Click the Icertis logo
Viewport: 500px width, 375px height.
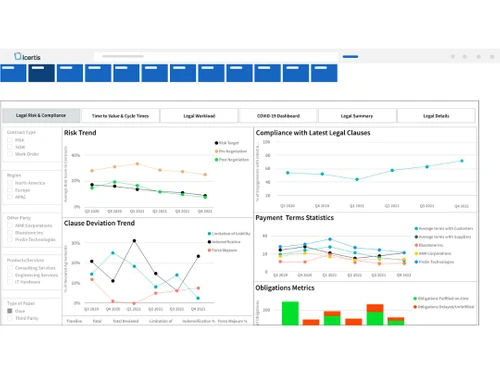coord(27,56)
